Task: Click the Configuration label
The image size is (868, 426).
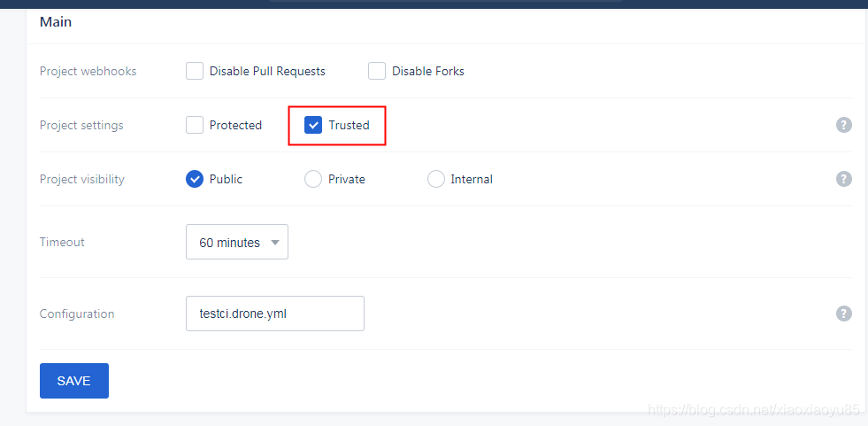Action: [x=77, y=314]
